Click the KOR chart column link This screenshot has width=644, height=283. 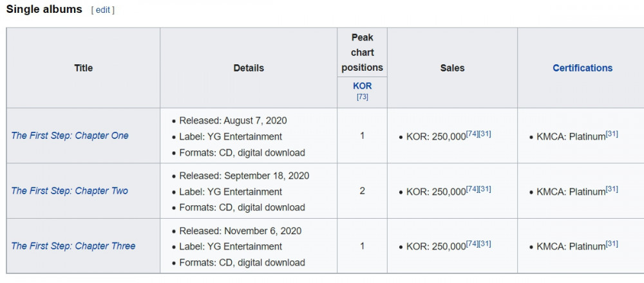click(362, 87)
